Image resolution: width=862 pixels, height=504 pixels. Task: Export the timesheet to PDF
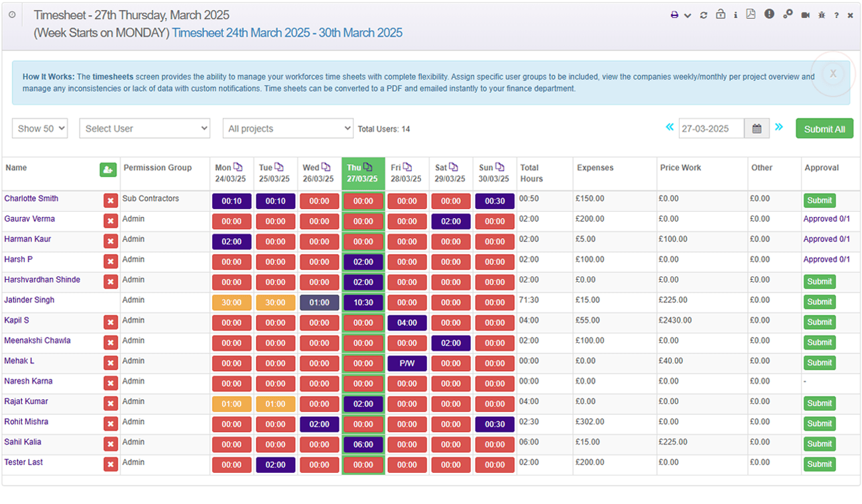click(751, 15)
